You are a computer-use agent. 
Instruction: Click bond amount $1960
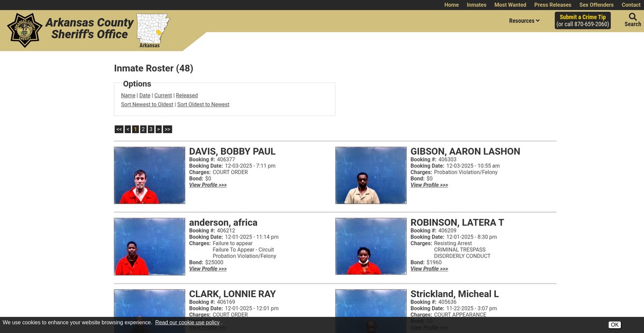[434, 263]
